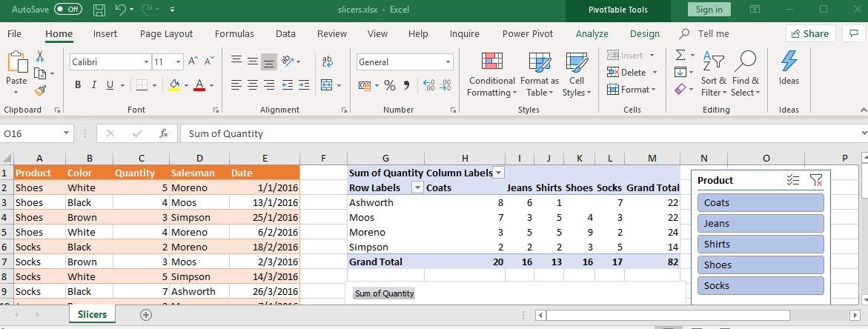Open the General number format dropdown
868x329 pixels.
[448, 62]
